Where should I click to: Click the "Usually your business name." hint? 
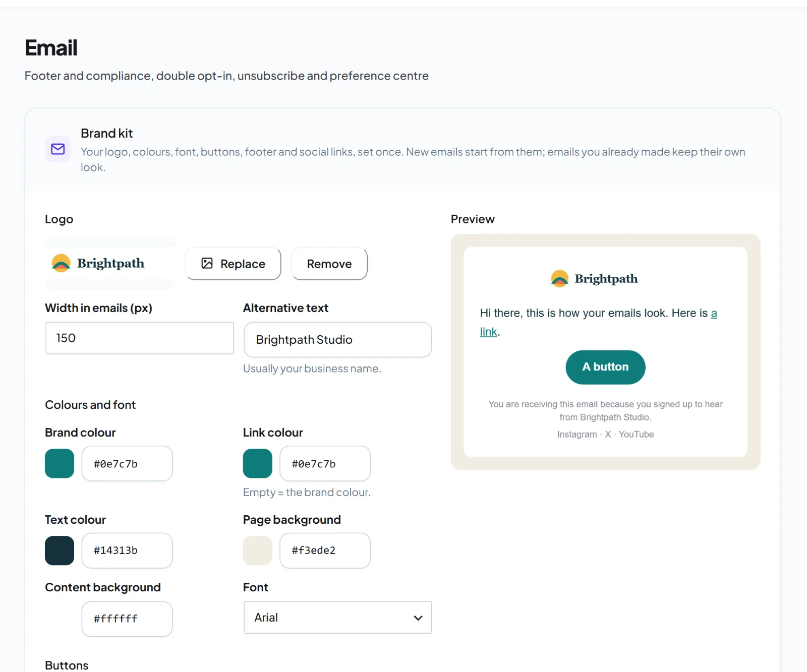pyautogui.click(x=312, y=369)
